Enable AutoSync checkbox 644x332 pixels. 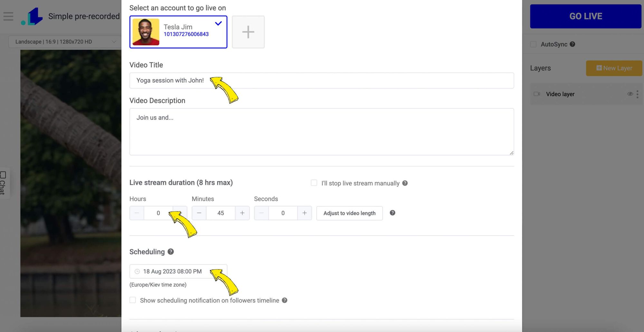click(x=533, y=44)
